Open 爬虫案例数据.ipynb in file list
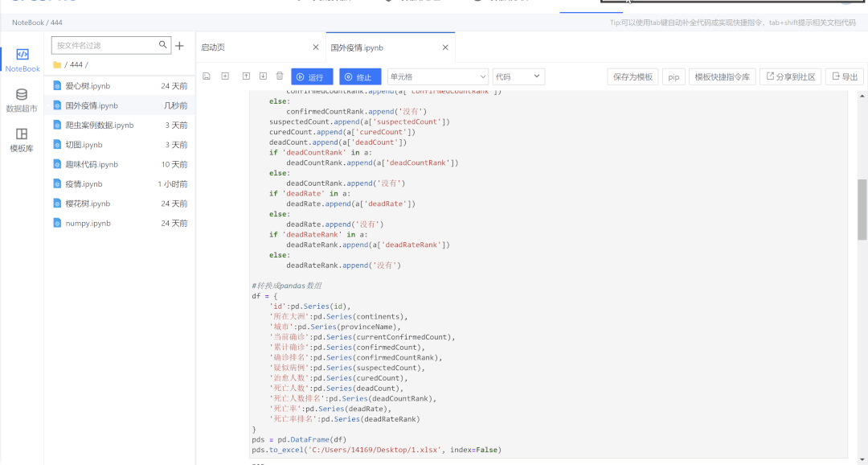This screenshot has height=465, width=868. [x=99, y=126]
